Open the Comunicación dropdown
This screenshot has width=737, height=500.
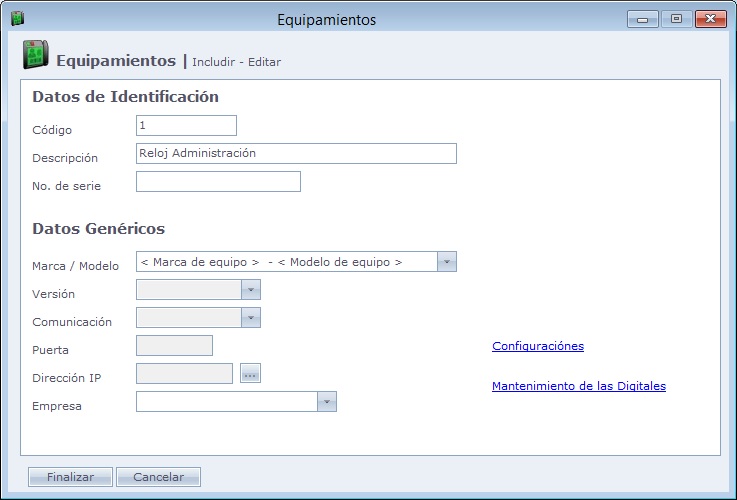coord(251,318)
